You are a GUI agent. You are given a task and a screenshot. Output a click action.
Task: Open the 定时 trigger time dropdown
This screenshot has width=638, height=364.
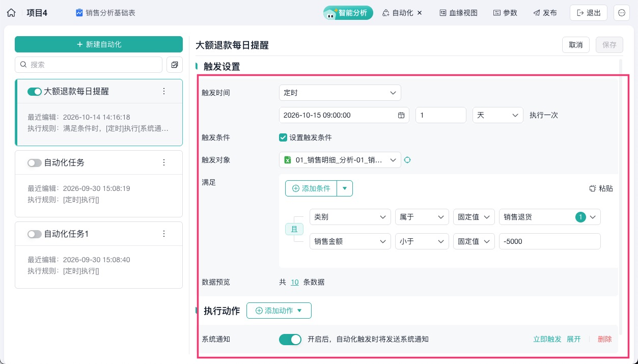click(340, 93)
